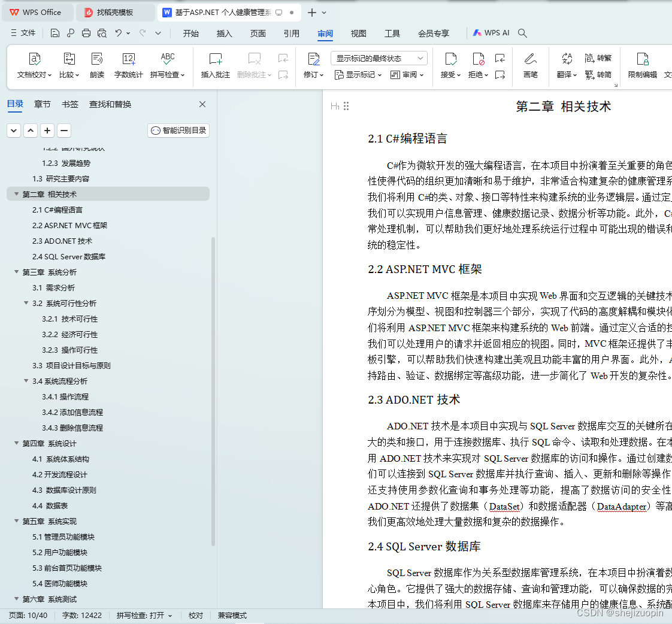Click the Undo arrow icon

(x=118, y=32)
